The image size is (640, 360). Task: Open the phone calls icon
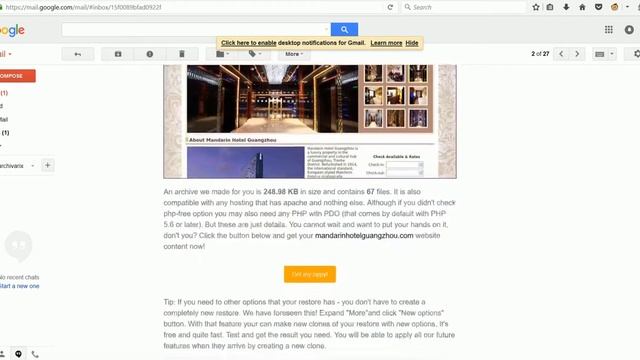coord(35,354)
